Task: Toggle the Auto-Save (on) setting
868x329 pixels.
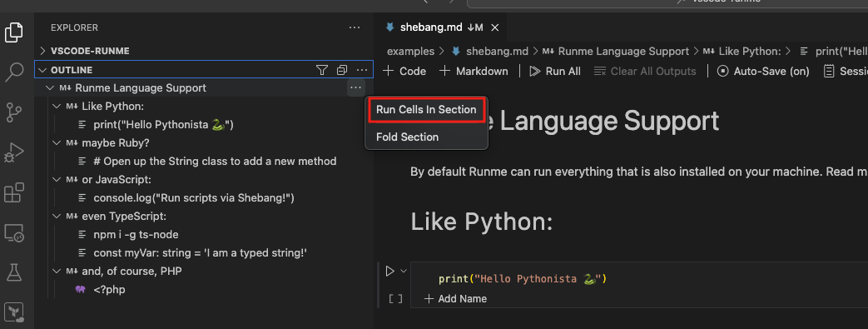Action: [x=763, y=71]
